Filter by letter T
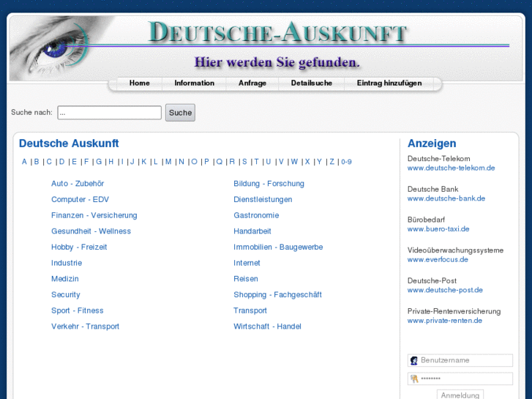Image resolution: width=532 pixels, height=399 pixels. (257, 162)
